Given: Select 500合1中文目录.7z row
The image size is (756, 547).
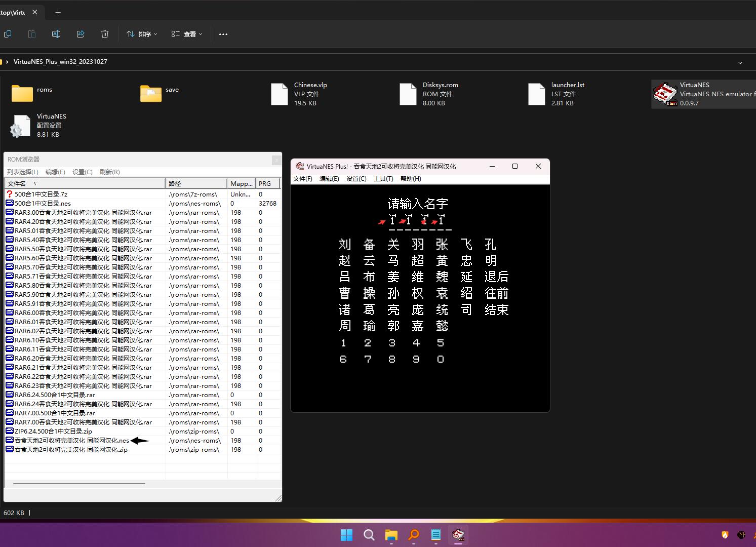Looking at the screenshot, I should coord(142,194).
